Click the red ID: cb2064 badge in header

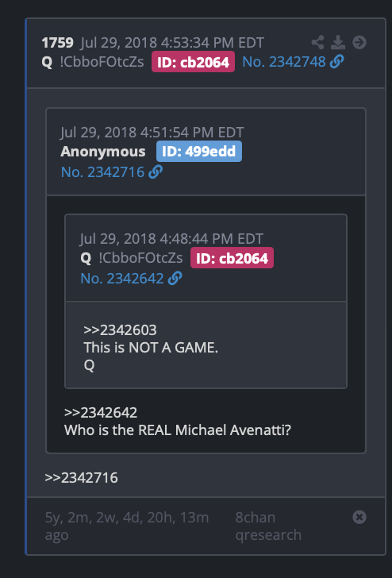tap(193, 62)
